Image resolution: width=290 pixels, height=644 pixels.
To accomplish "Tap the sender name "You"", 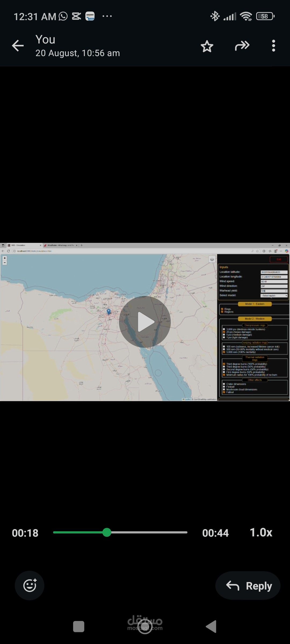I will tap(45, 40).
